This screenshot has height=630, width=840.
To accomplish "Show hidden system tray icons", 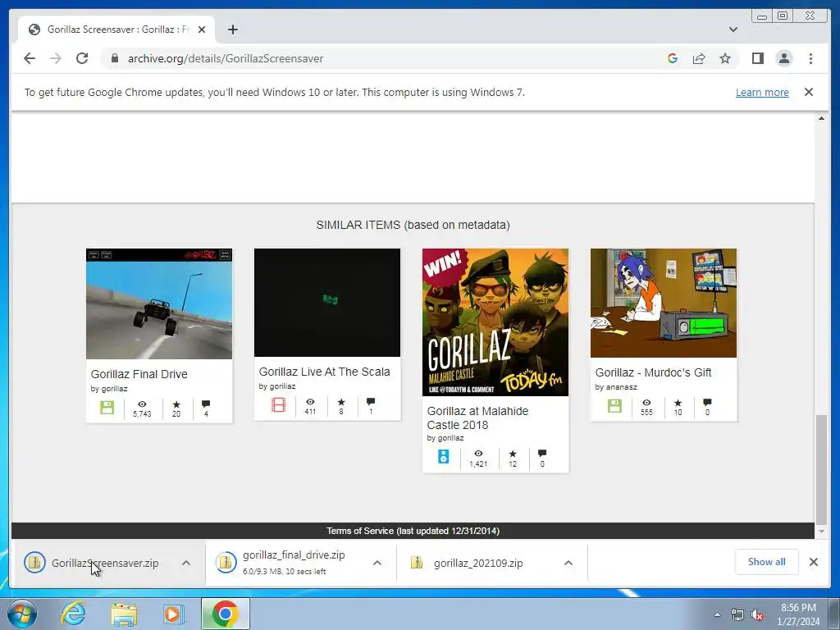I will pyautogui.click(x=717, y=614).
